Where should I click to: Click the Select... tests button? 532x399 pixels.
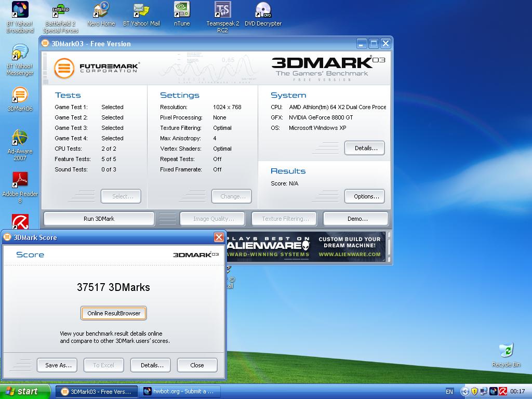click(121, 196)
